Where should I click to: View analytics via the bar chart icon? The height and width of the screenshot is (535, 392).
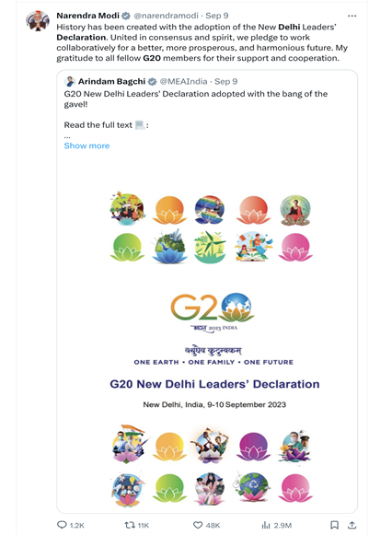click(x=266, y=525)
